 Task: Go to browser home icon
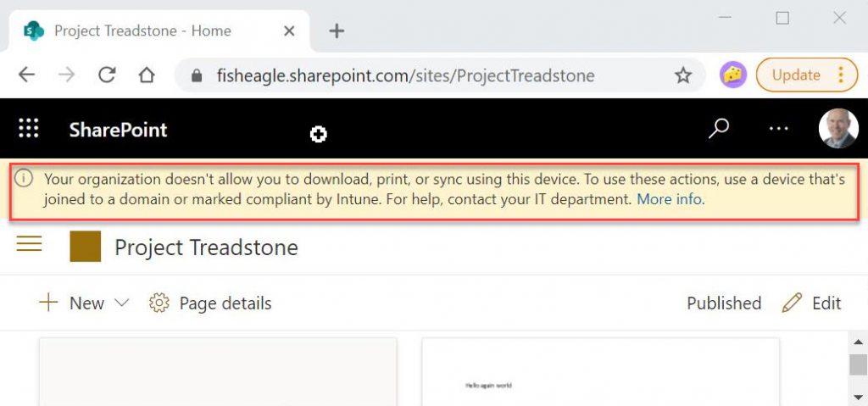click(147, 75)
